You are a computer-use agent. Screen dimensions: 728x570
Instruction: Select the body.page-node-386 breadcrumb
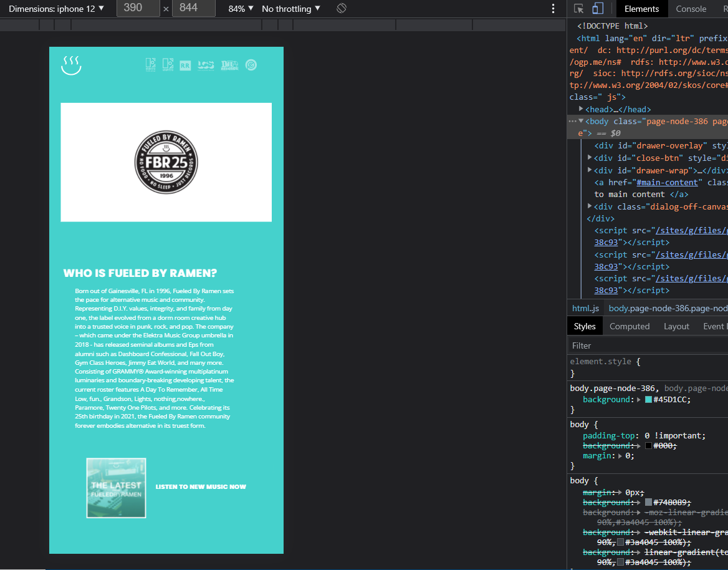point(667,308)
